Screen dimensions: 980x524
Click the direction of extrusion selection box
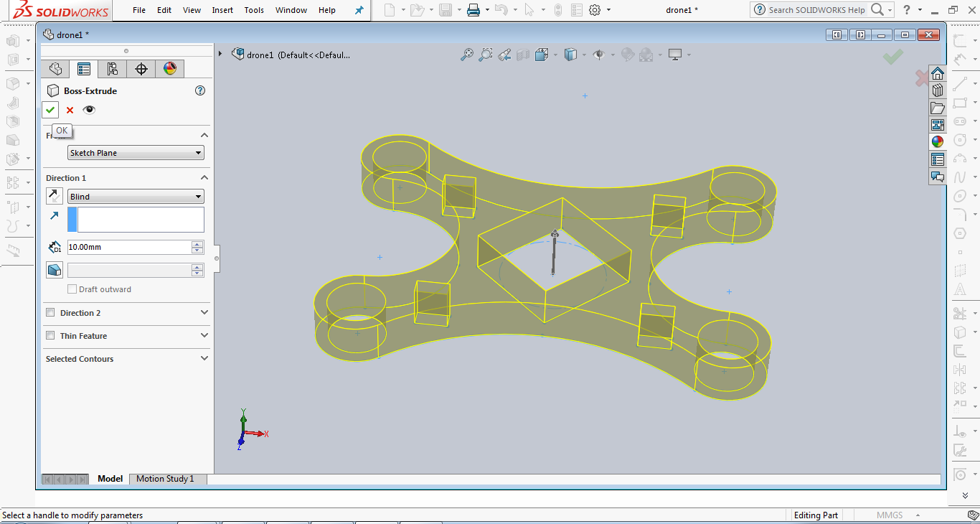pos(136,220)
